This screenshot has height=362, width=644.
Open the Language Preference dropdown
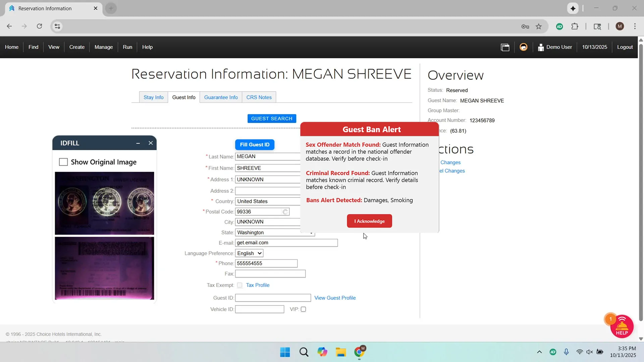tap(249, 253)
